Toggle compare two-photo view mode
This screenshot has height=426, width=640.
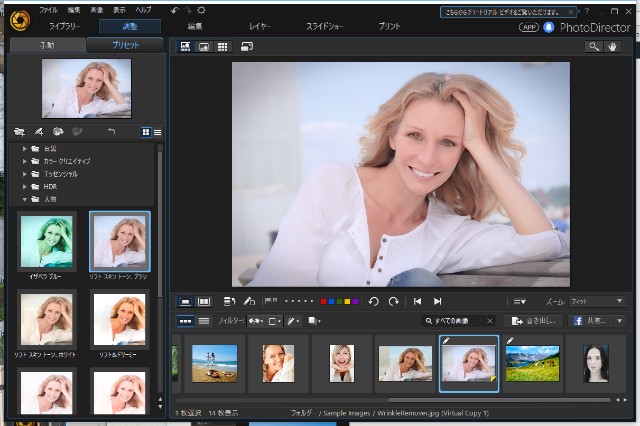pos(205,301)
